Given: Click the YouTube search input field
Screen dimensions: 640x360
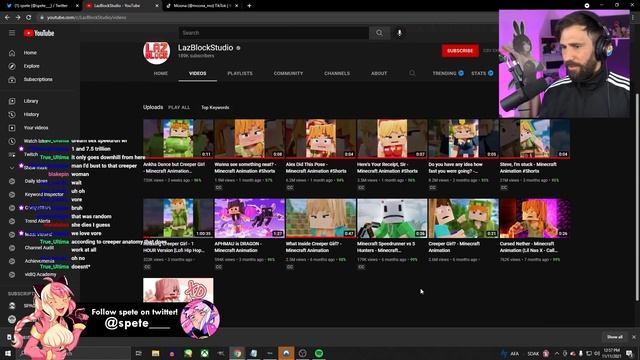Looking at the screenshot, I should [274, 33].
